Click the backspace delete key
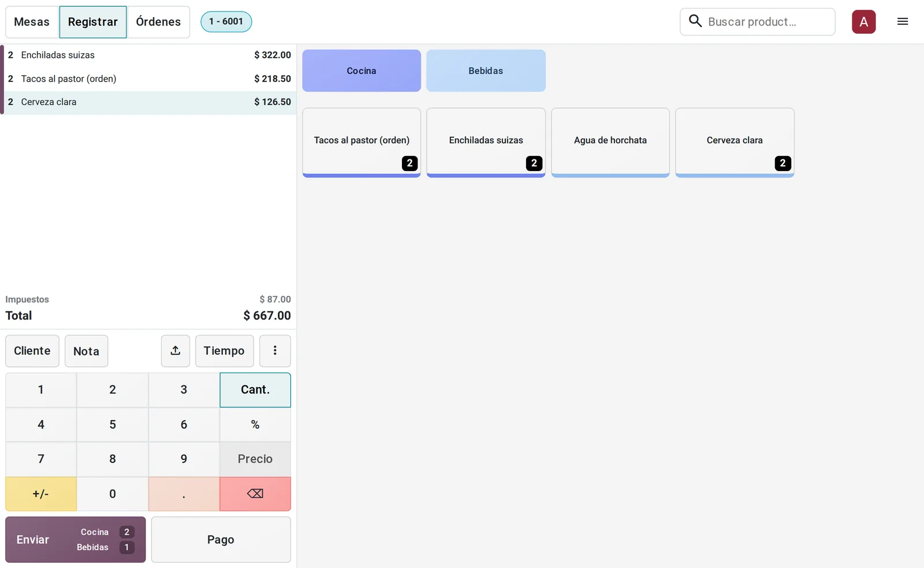This screenshot has width=924, height=568. pyautogui.click(x=255, y=494)
